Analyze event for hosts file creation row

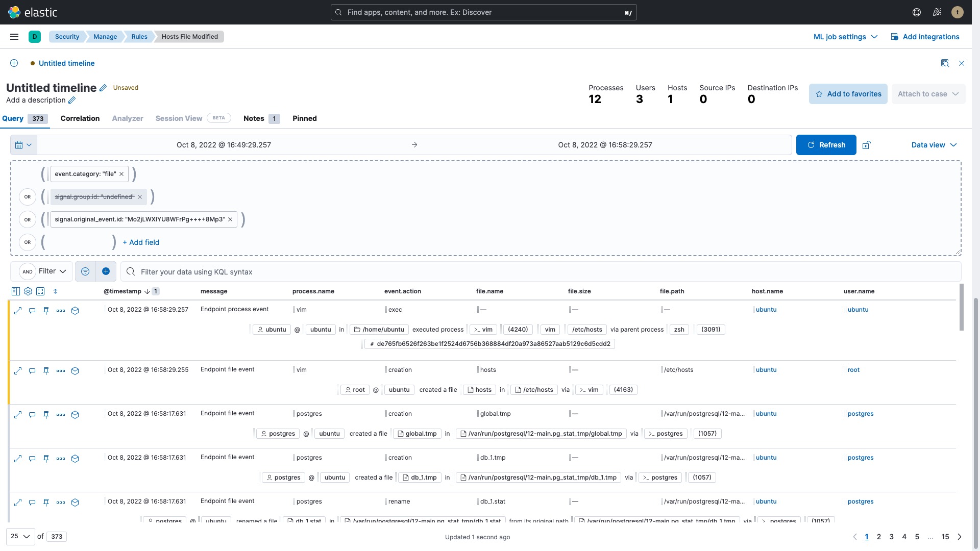[x=75, y=371]
